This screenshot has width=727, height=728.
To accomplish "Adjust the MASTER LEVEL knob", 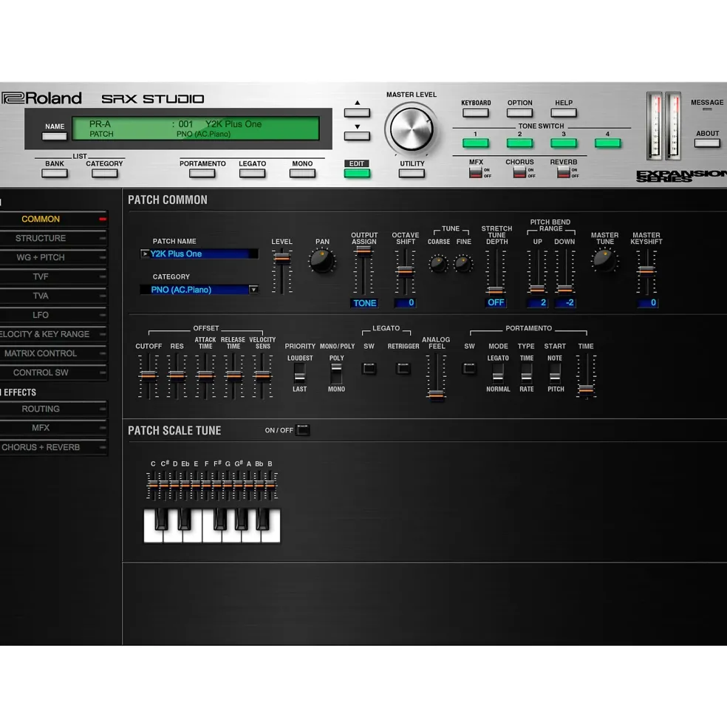I will (x=412, y=129).
